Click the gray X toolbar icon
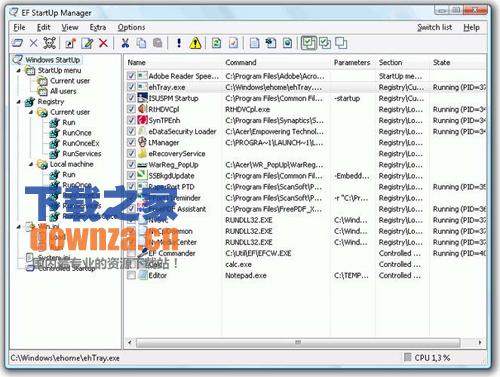 [x=33, y=43]
